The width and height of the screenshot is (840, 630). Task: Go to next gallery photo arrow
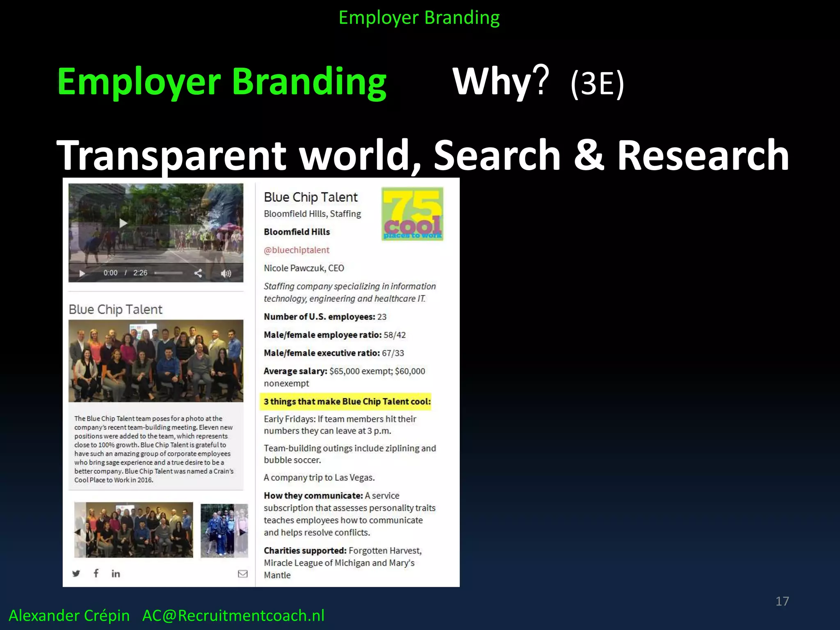(x=243, y=532)
